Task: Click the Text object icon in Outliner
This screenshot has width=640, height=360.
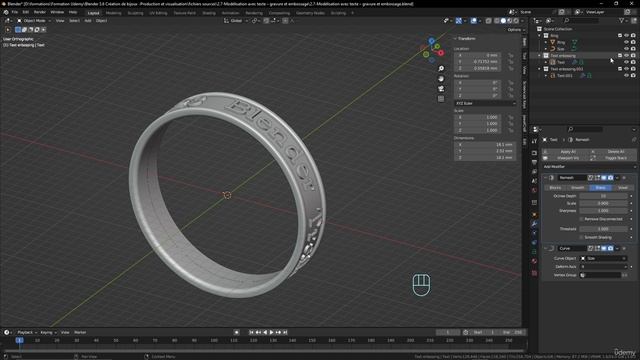Action: pyautogui.click(x=553, y=62)
